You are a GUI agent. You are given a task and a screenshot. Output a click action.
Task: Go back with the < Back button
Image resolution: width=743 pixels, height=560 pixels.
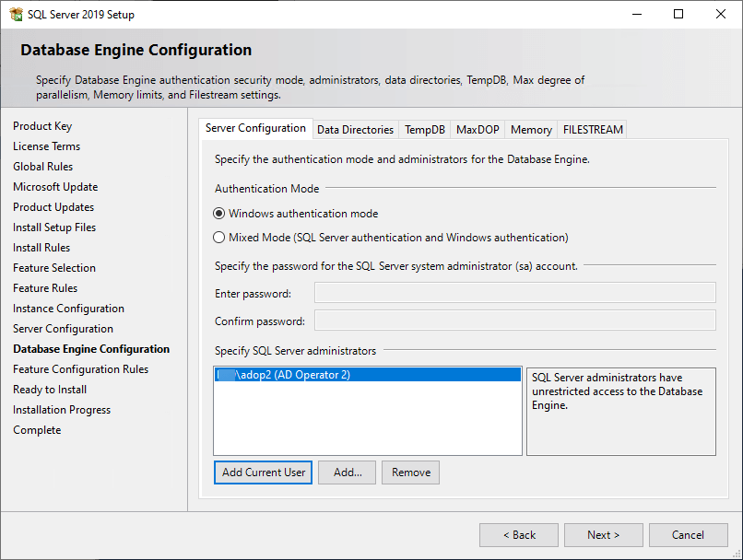(519, 535)
